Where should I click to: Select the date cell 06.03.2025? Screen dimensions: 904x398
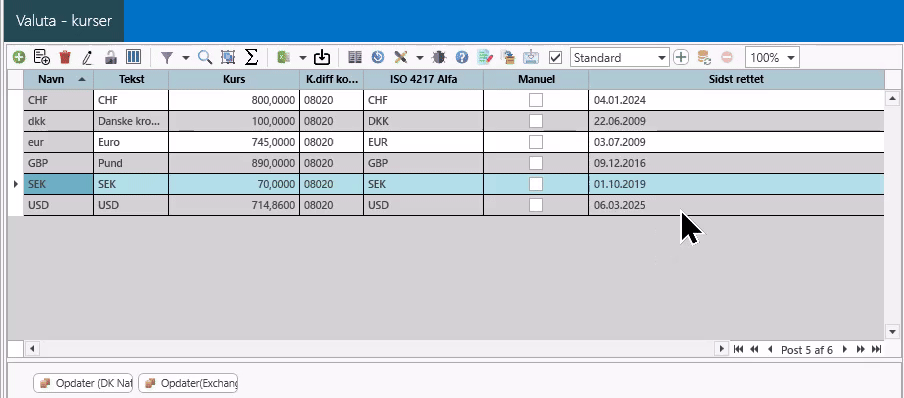point(736,205)
